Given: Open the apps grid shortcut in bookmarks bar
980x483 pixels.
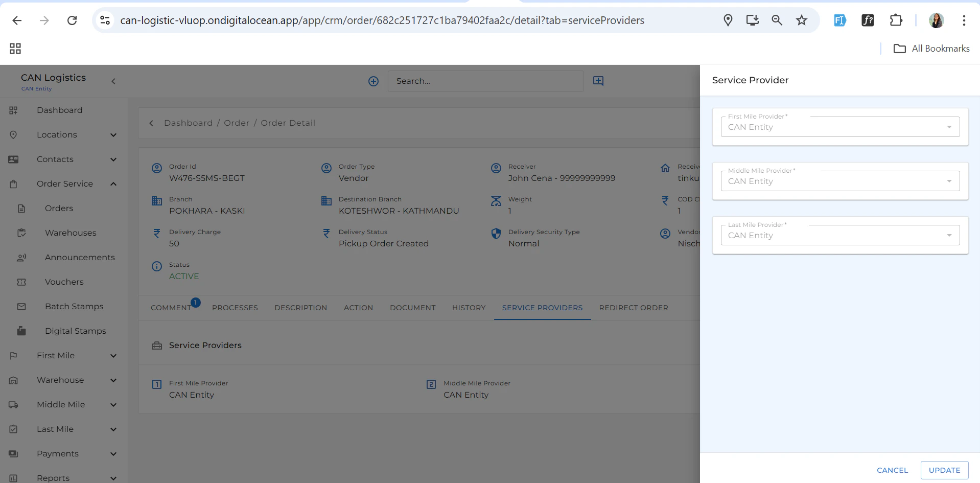Looking at the screenshot, I should click(x=15, y=49).
